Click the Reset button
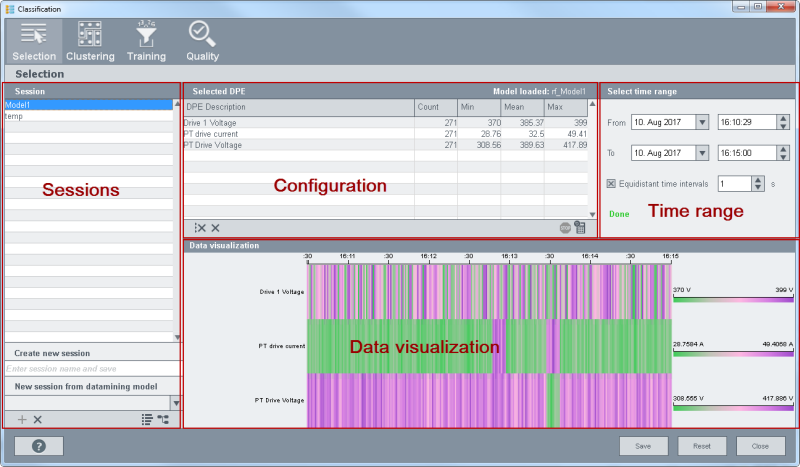The height and width of the screenshot is (467, 800). point(702,446)
